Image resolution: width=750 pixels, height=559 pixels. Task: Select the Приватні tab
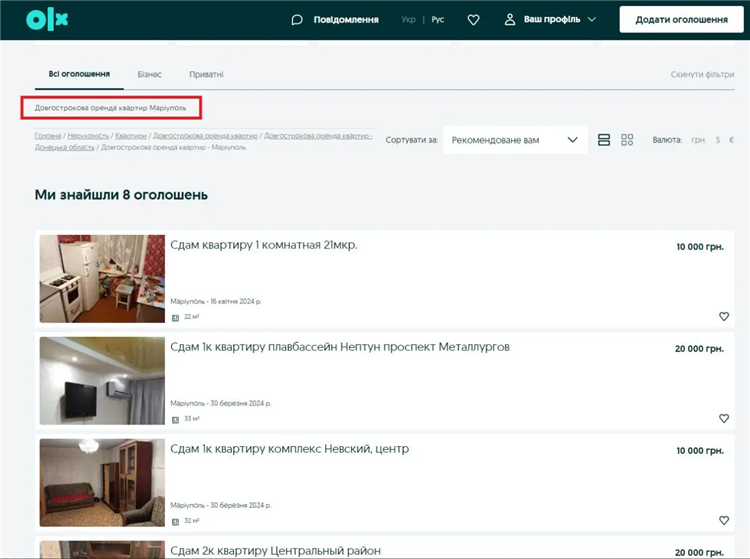click(x=206, y=75)
